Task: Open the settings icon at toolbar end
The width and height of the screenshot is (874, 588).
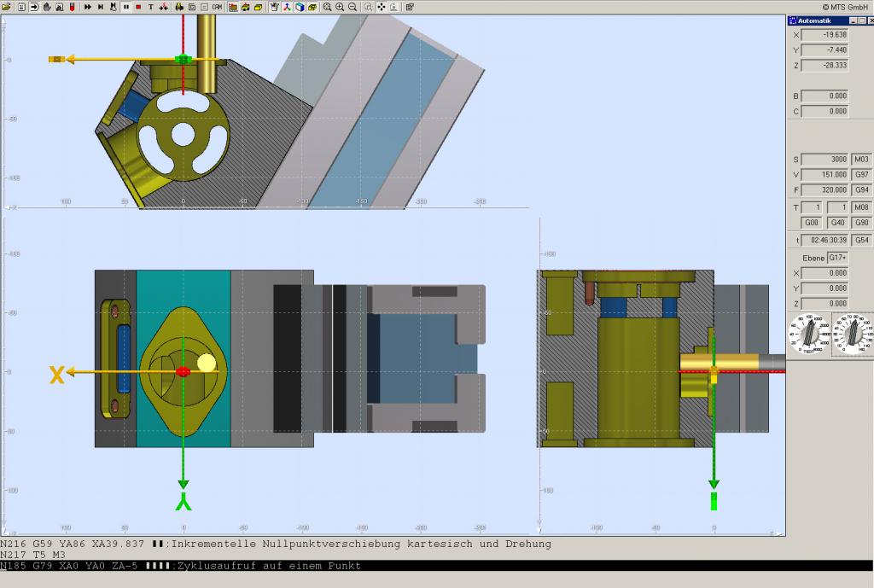Action: [x=410, y=7]
